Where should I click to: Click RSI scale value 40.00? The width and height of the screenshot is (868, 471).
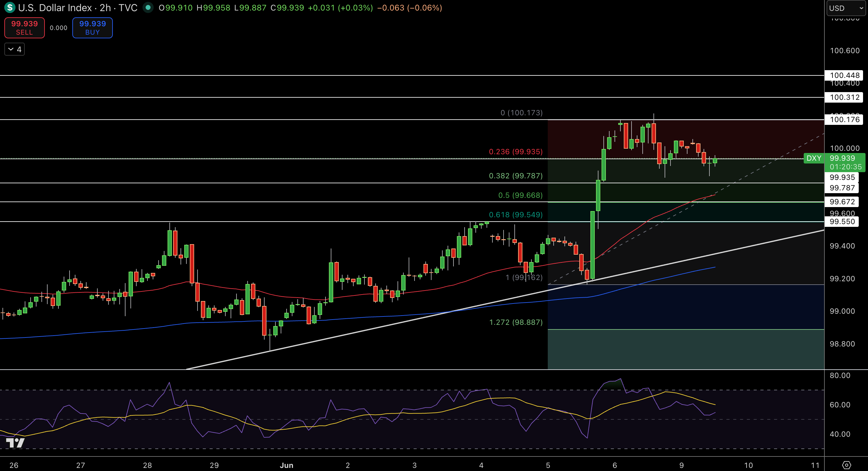(840, 434)
